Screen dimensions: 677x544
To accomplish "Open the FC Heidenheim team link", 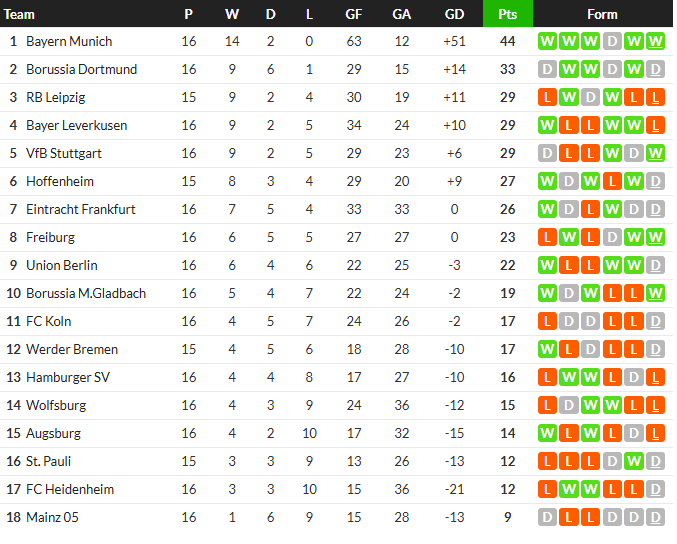I will 69,490.
